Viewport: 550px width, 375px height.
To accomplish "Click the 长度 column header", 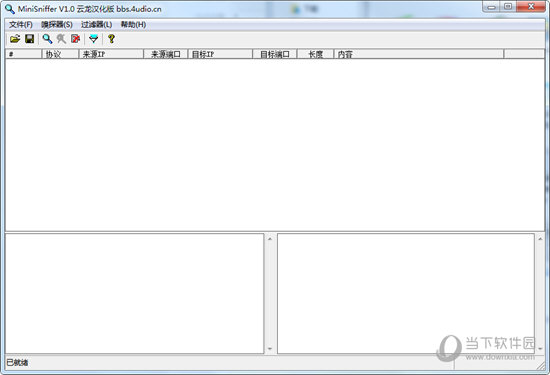I will (x=315, y=54).
